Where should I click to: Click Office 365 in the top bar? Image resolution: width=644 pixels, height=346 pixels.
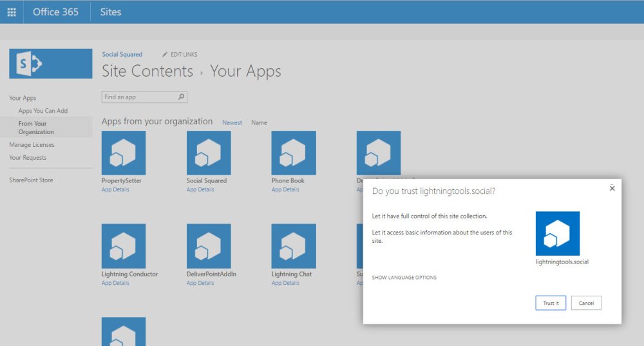tap(55, 12)
